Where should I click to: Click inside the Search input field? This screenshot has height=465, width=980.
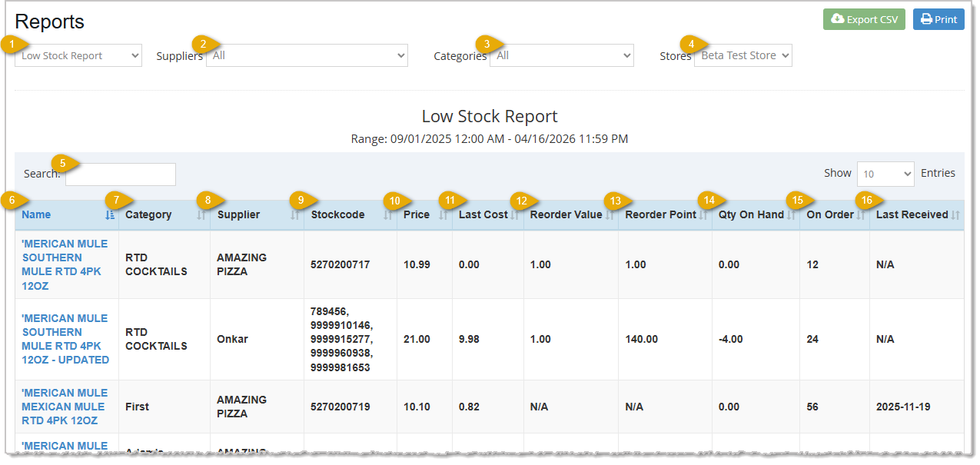coord(120,174)
